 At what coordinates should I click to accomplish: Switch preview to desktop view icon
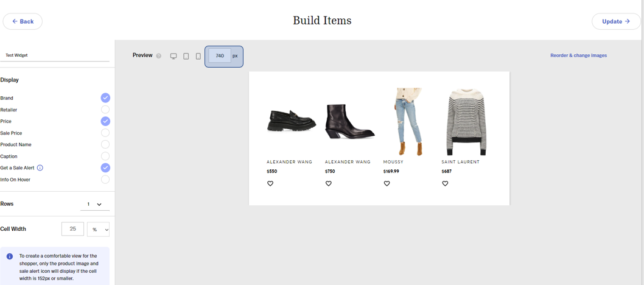coord(173,56)
